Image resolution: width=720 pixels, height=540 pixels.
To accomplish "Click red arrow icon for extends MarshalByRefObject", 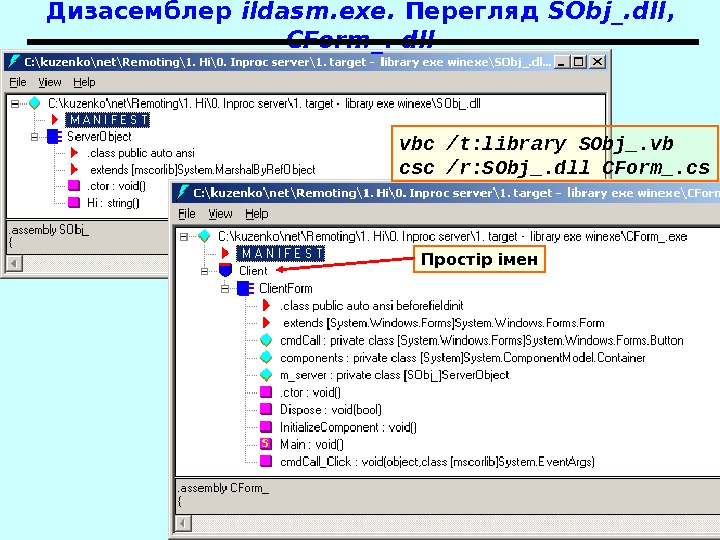I will point(74,169).
